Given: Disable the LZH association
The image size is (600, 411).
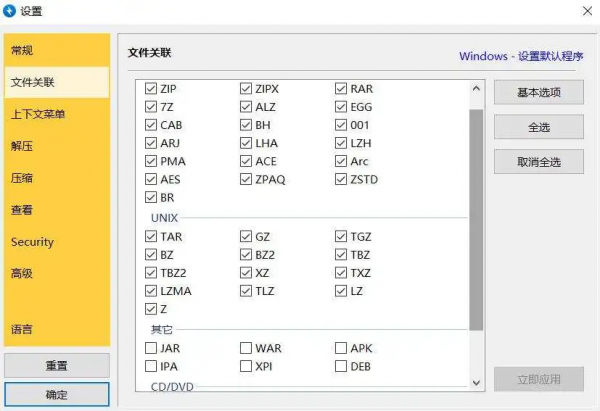Looking at the screenshot, I should [x=341, y=143].
